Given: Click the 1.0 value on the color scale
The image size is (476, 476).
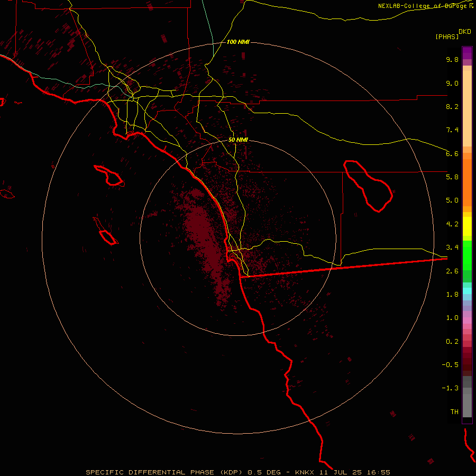Looking at the screenshot, I should tap(452, 318).
